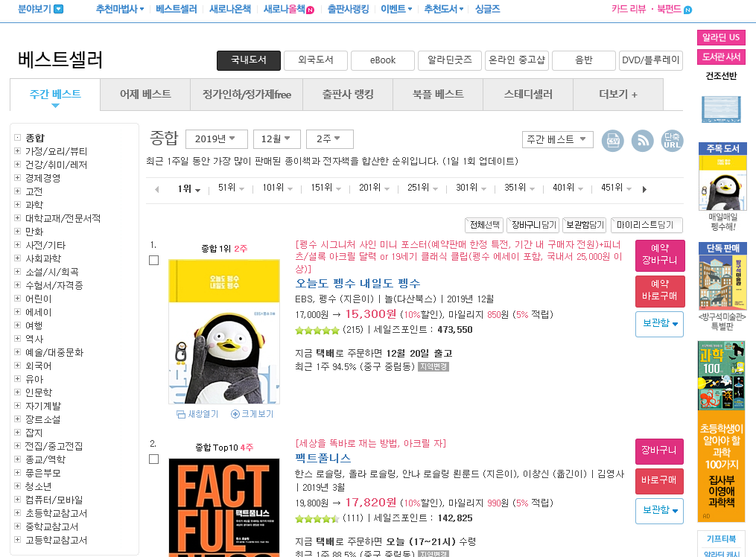Click the FACTFULNESS book cover thumbnail

coord(224,507)
